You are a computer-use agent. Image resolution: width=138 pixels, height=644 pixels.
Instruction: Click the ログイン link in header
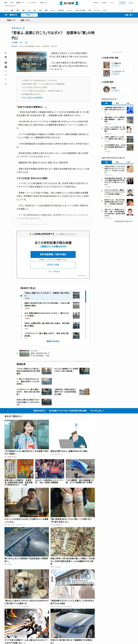pos(131,3)
